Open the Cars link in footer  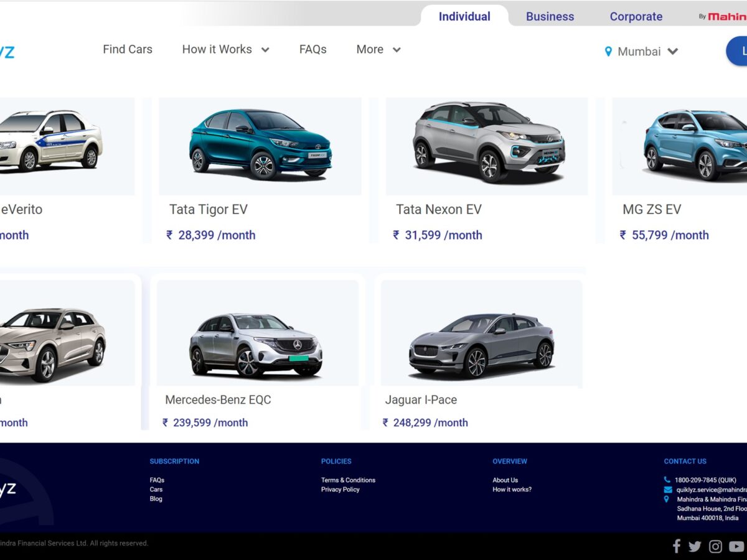(156, 490)
